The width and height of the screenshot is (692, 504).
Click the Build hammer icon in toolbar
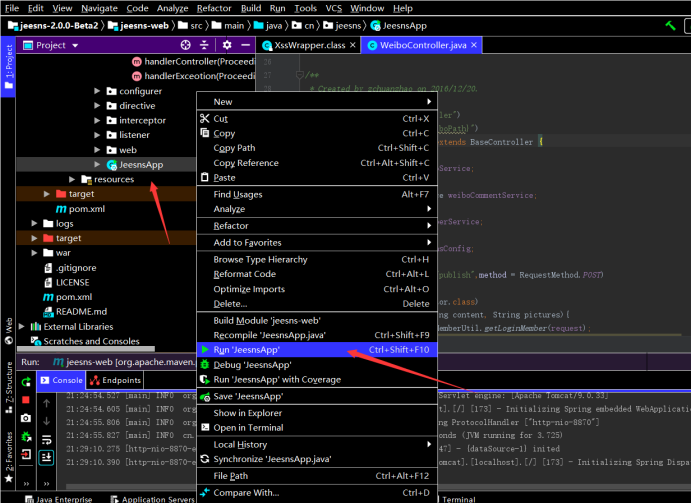click(670, 26)
